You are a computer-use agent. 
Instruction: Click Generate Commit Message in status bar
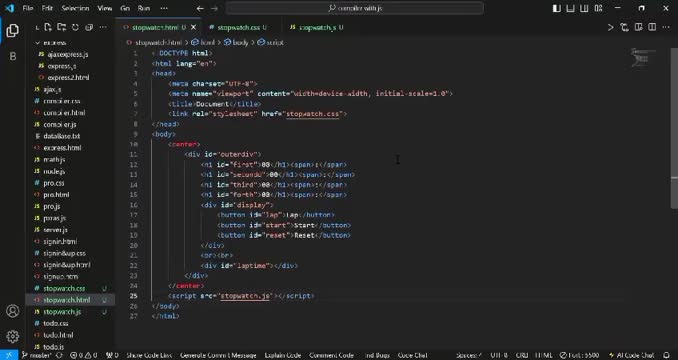[218, 355]
